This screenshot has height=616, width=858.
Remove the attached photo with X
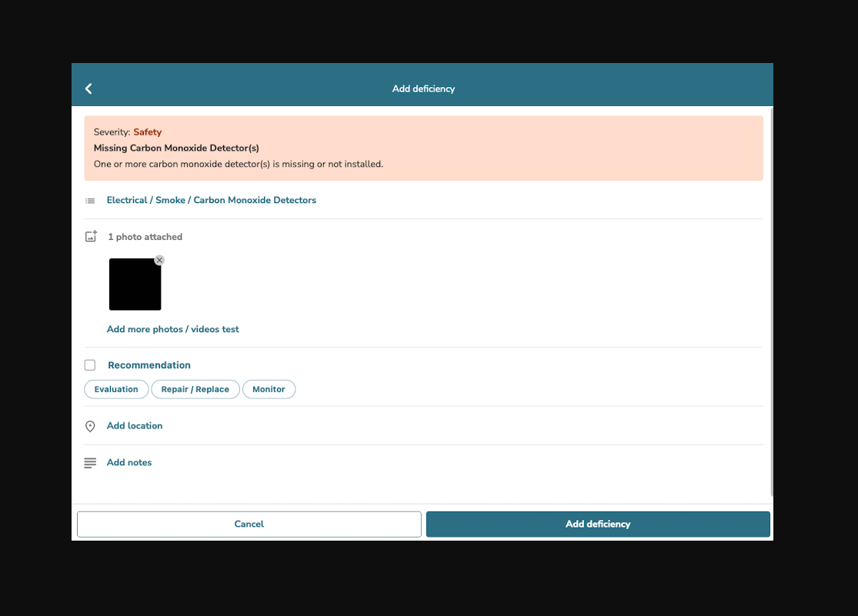coord(159,260)
